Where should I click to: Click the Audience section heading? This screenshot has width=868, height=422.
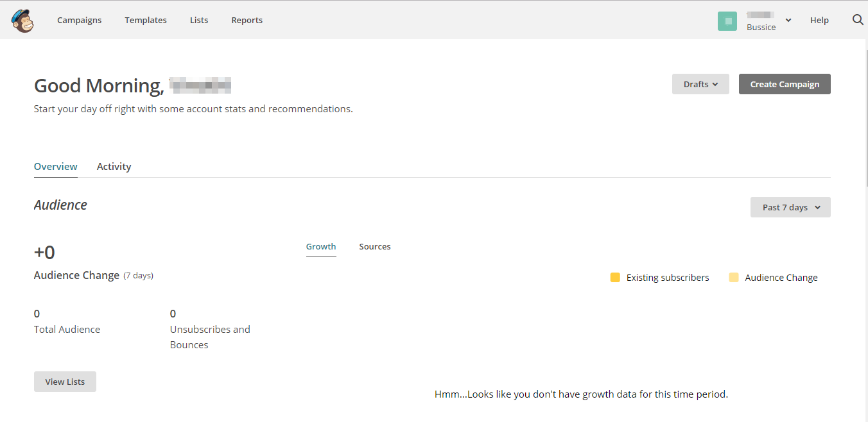tap(60, 205)
